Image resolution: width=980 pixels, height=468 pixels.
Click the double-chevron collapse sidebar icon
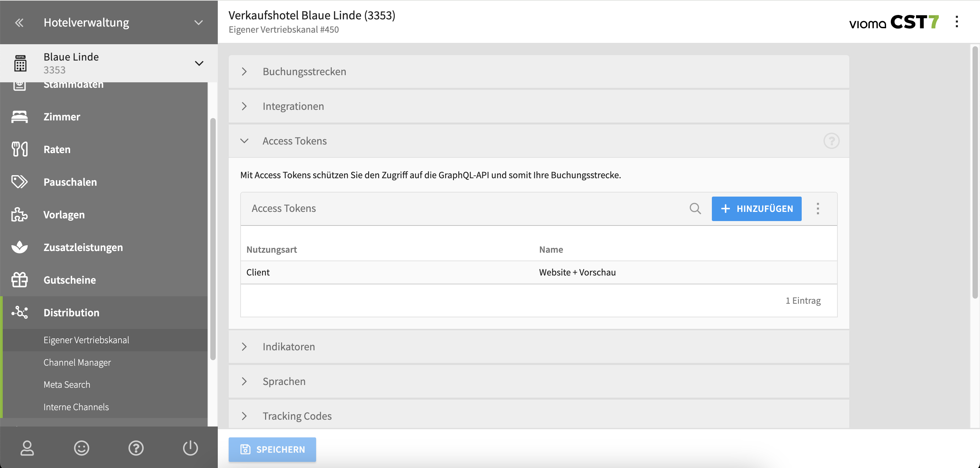[x=19, y=23]
